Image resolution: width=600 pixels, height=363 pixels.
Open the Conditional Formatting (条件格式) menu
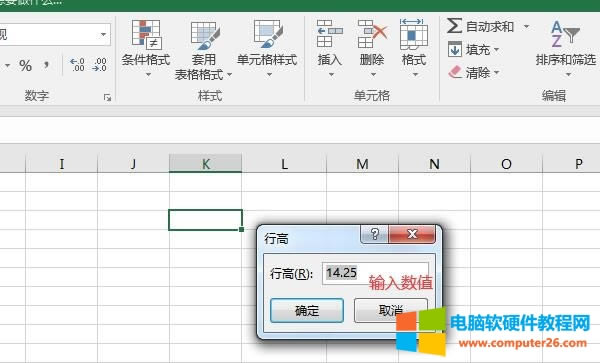point(146,49)
